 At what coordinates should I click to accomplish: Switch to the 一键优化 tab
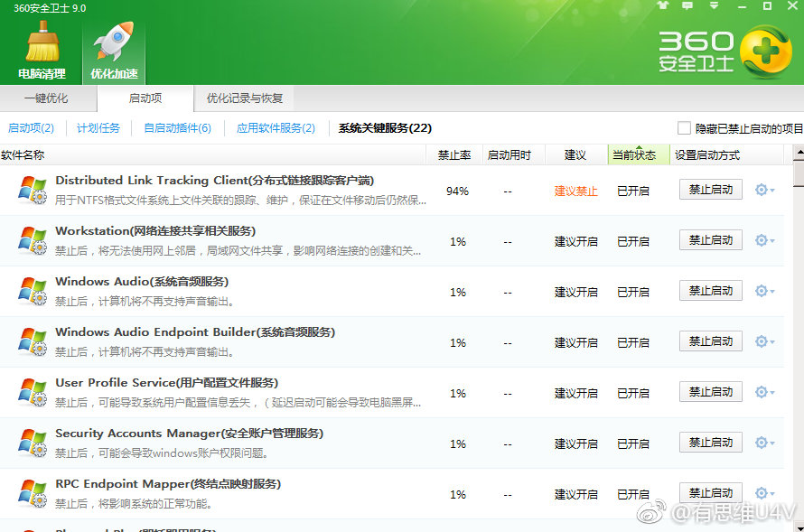46,98
